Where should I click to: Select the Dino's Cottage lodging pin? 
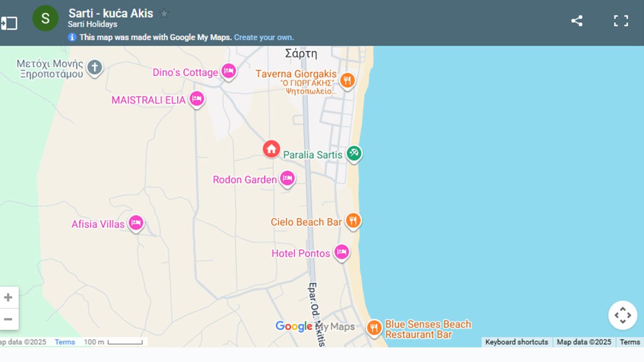pyautogui.click(x=229, y=71)
